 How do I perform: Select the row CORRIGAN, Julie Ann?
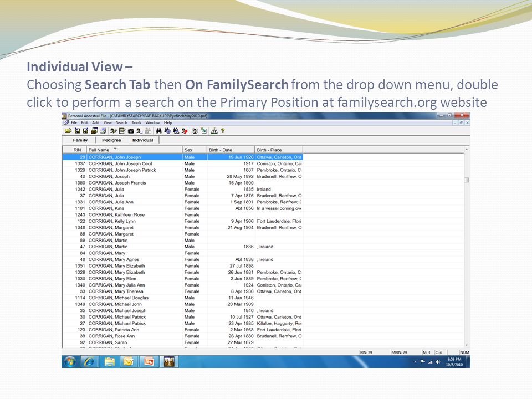click(x=182, y=202)
